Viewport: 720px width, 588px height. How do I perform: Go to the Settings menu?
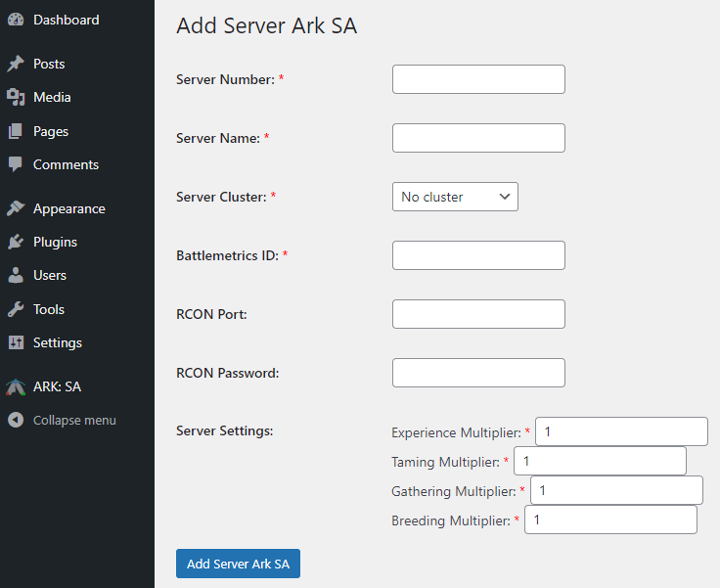[57, 342]
